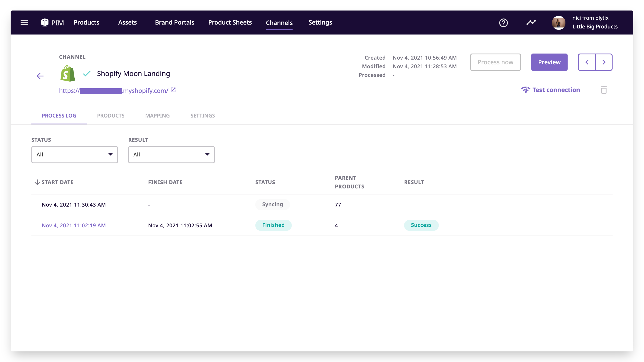Click the 11:02:55 AM finish date cell
The image size is (644, 362).
coord(180,225)
